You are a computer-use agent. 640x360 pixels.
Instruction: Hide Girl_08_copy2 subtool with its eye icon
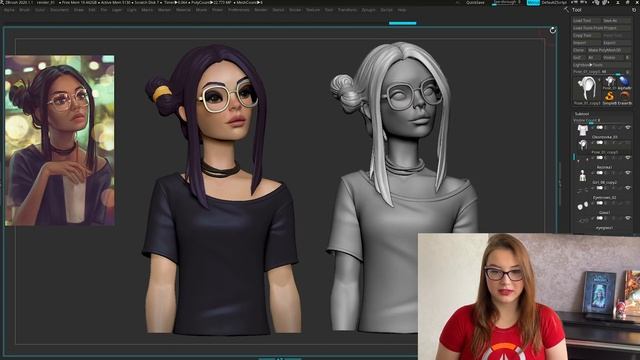click(628, 173)
